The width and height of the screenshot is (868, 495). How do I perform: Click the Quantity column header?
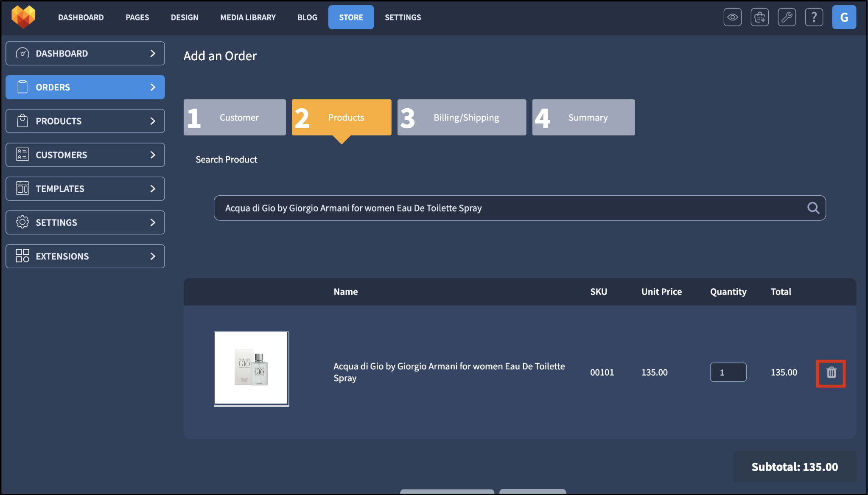[728, 292]
